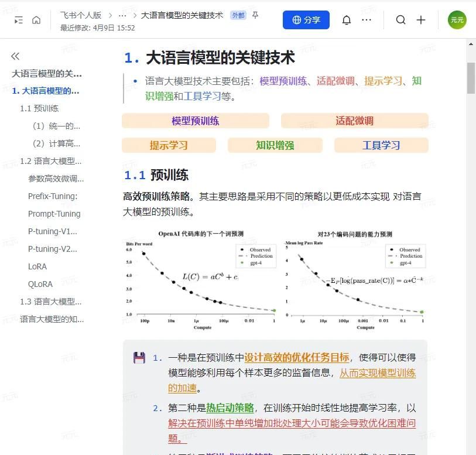This screenshot has width=476, height=455.
Task: Click the sidebar navigation icon top-left
Action: (18, 19)
